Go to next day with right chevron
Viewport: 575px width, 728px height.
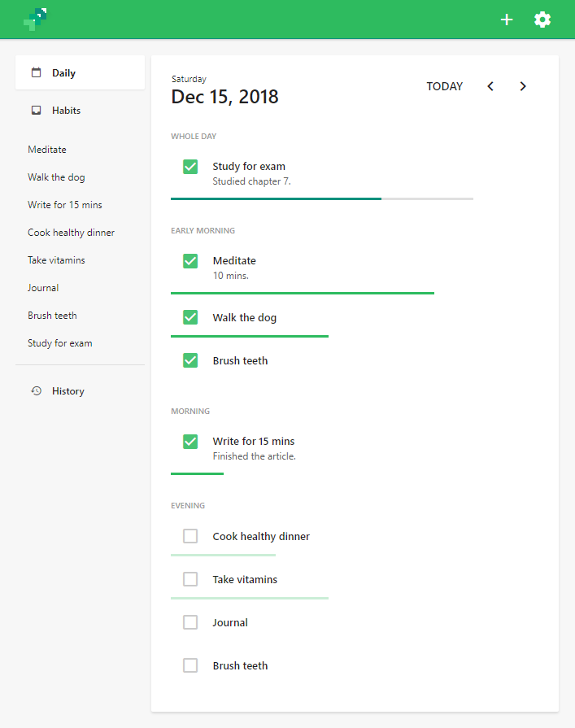coord(523,86)
